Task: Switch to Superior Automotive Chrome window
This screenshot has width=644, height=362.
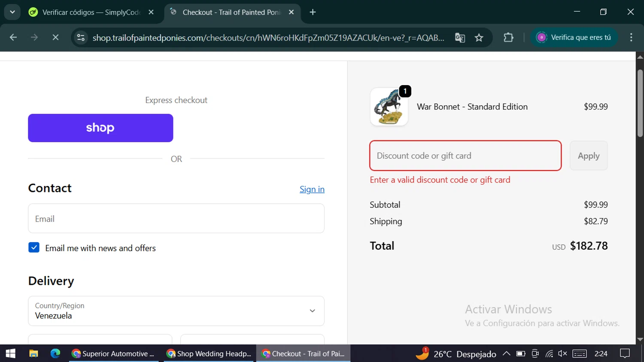Action: tap(114, 353)
